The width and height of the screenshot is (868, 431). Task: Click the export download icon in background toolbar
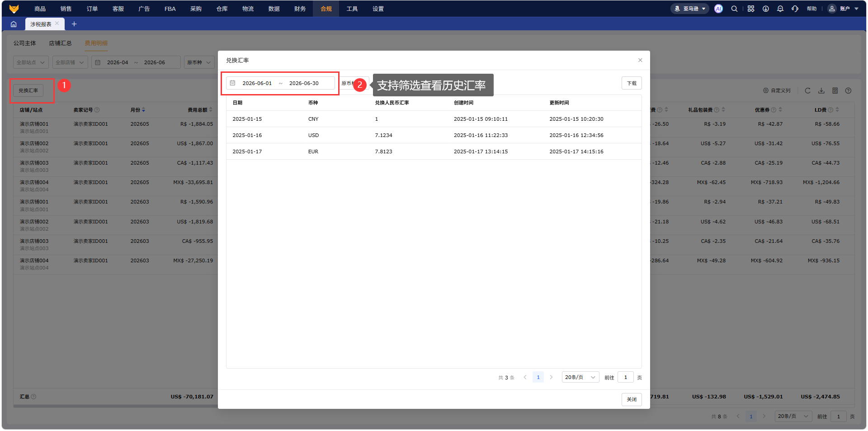pos(821,90)
